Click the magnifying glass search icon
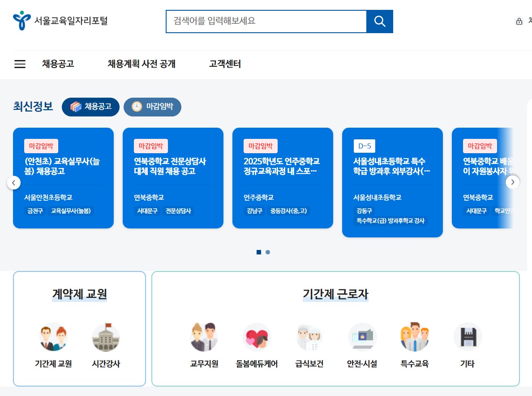This screenshot has height=396, width=532. click(x=380, y=21)
